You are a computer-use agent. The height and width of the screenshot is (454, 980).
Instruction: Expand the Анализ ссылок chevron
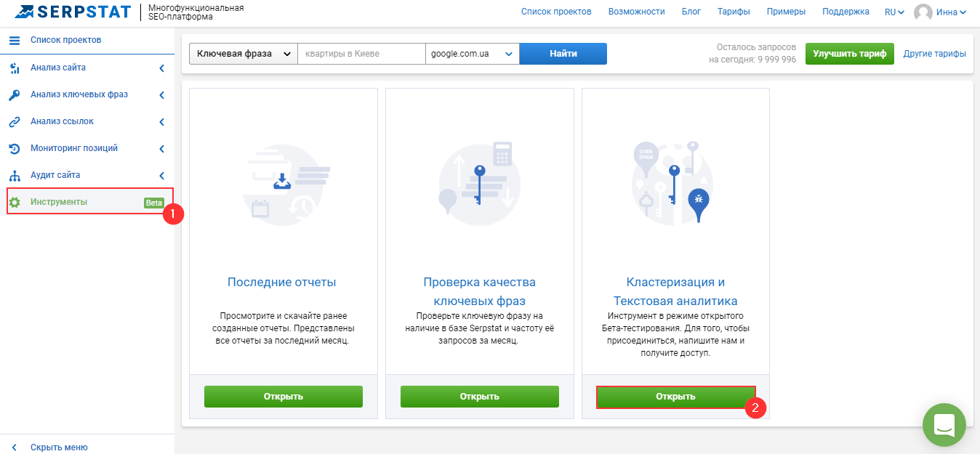(161, 122)
